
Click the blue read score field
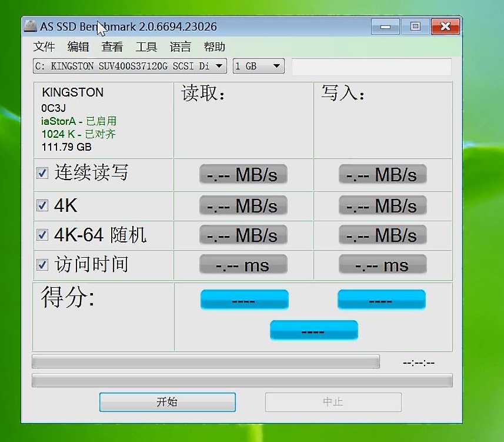(x=244, y=300)
